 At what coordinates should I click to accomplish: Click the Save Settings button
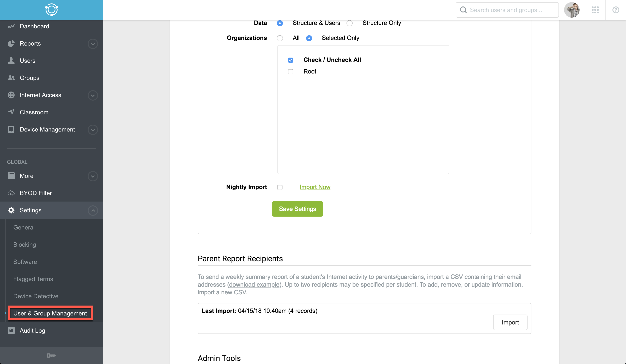click(x=297, y=209)
